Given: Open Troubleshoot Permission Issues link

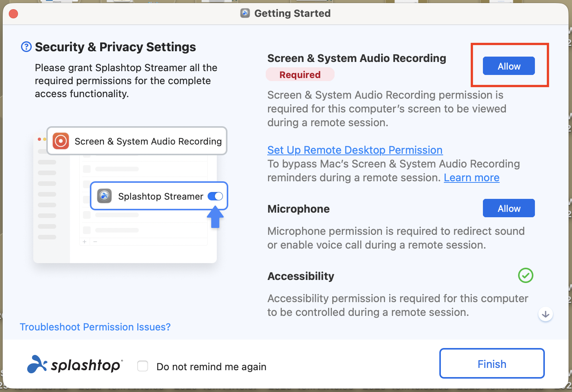Looking at the screenshot, I should tap(95, 327).
